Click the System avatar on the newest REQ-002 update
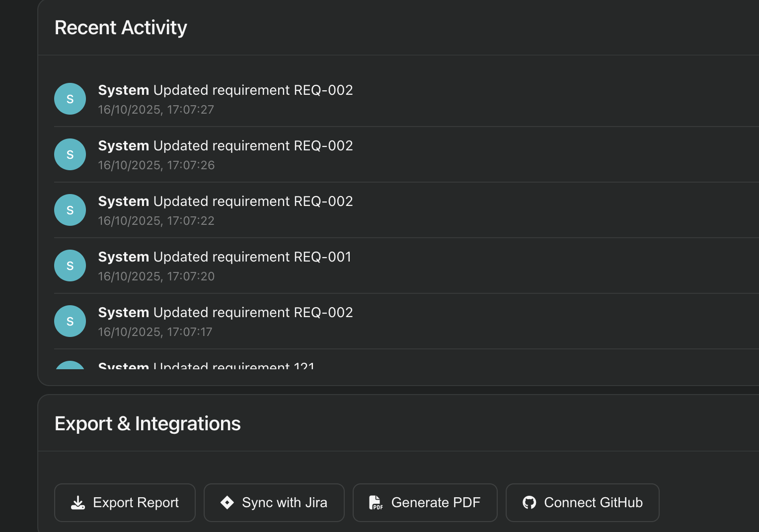 [70, 99]
